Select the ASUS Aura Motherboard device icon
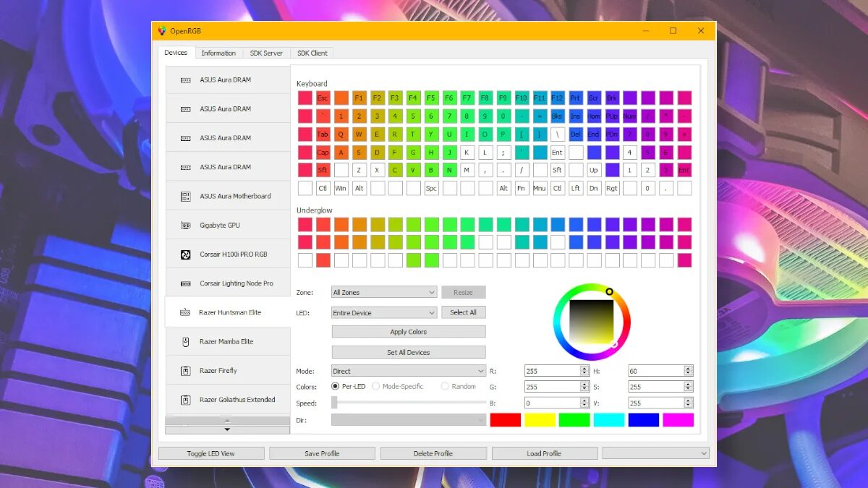This screenshot has width=868, height=488. coord(185,196)
